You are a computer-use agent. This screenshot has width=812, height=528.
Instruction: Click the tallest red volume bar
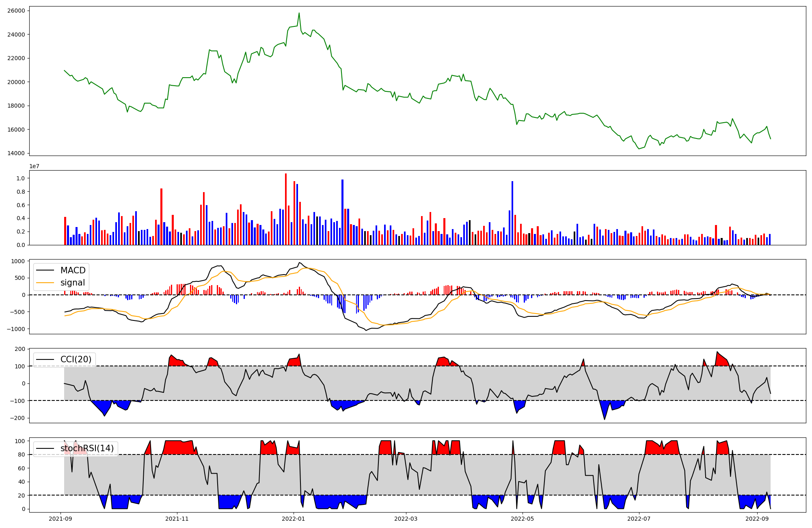coord(286,209)
